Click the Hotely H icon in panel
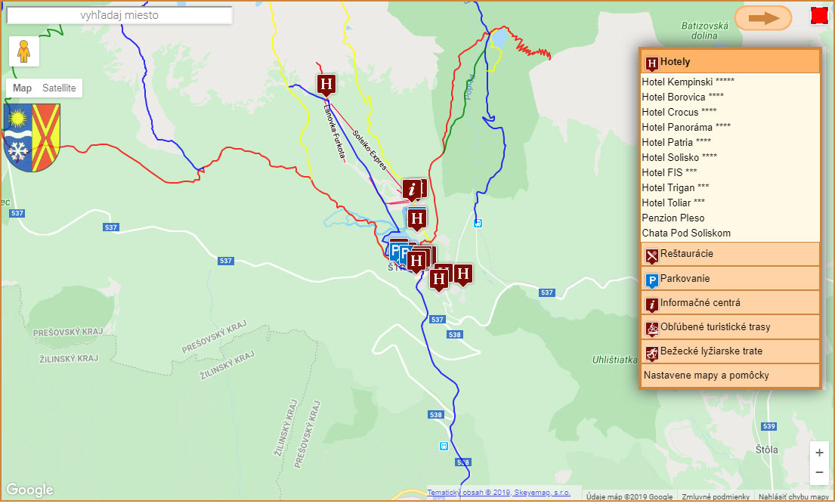835x504 pixels. tap(652, 63)
